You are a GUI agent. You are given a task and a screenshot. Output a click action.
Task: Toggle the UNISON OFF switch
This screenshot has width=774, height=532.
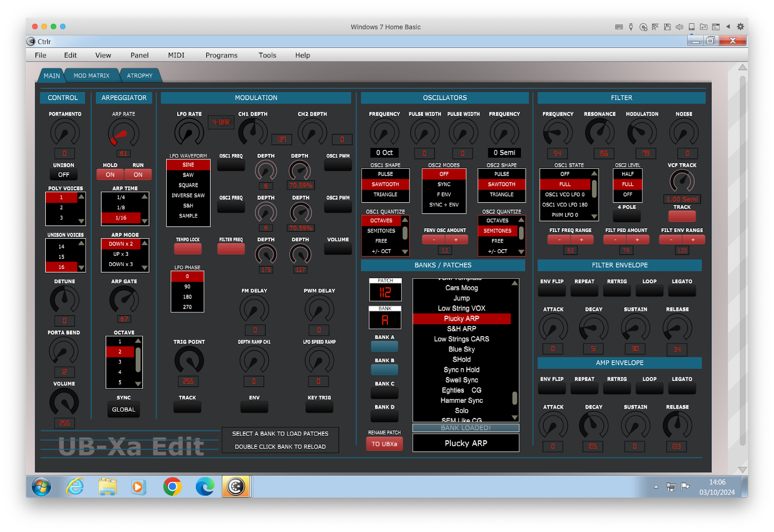64,175
